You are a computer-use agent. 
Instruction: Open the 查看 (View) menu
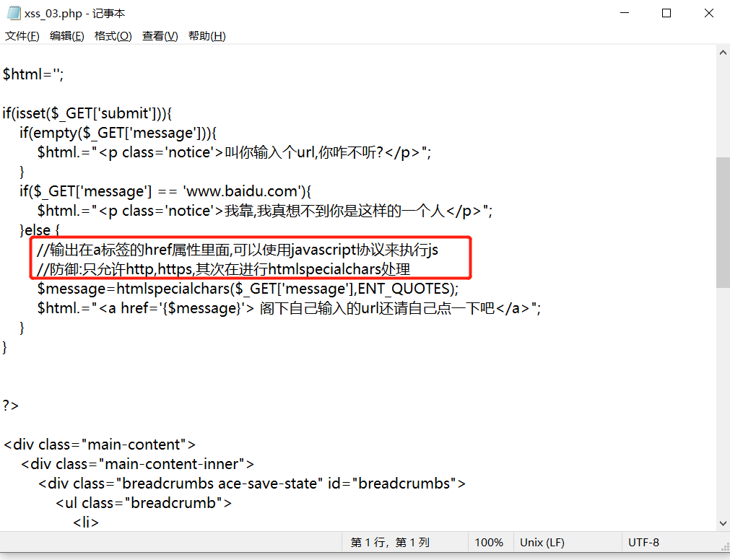(158, 35)
